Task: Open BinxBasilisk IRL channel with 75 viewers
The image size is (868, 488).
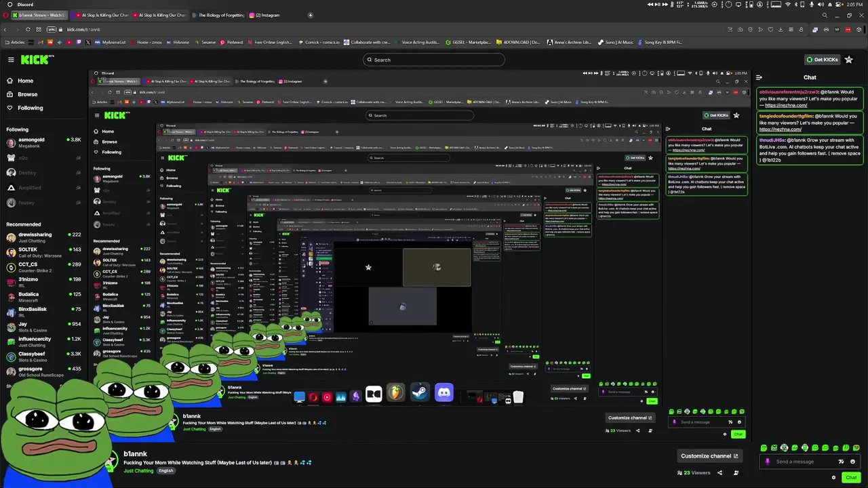Action: pos(44,312)
